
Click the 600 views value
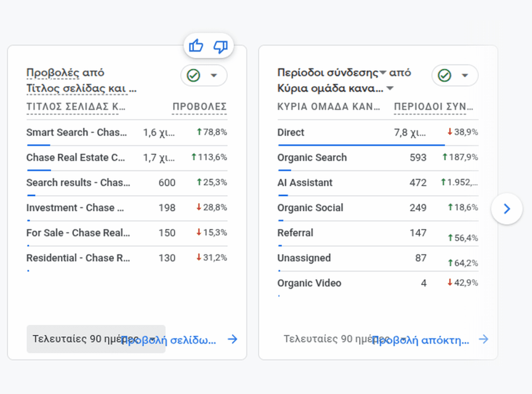click(x=167, y=182)
